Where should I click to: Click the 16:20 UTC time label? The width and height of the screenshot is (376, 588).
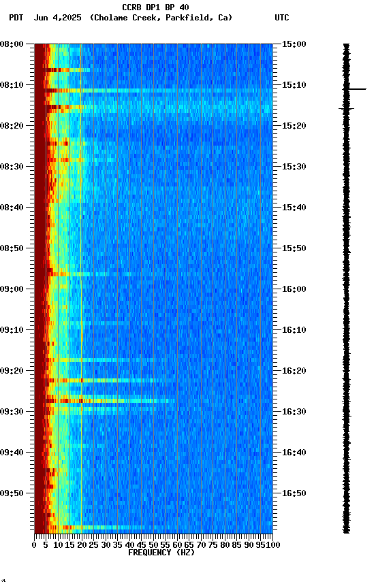pos(294,371)
